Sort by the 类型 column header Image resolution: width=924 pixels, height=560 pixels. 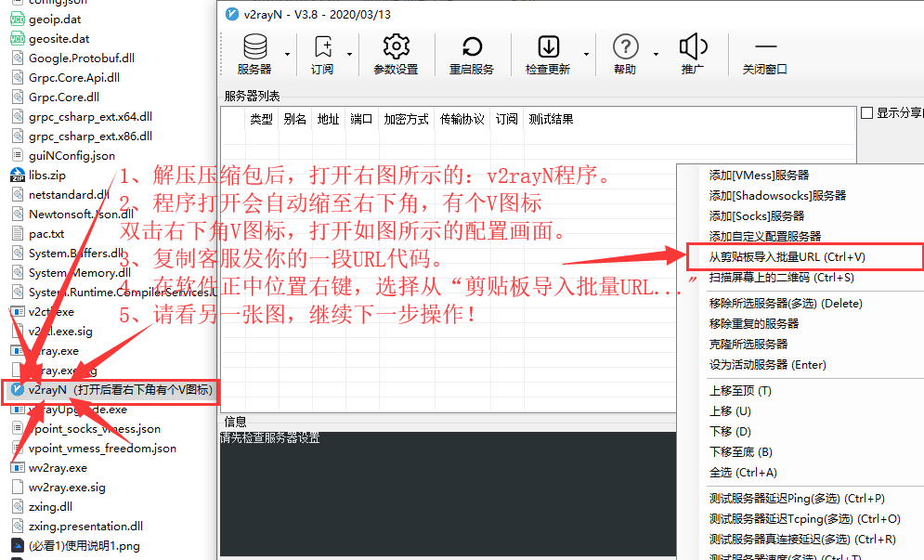tap(262, 119)
